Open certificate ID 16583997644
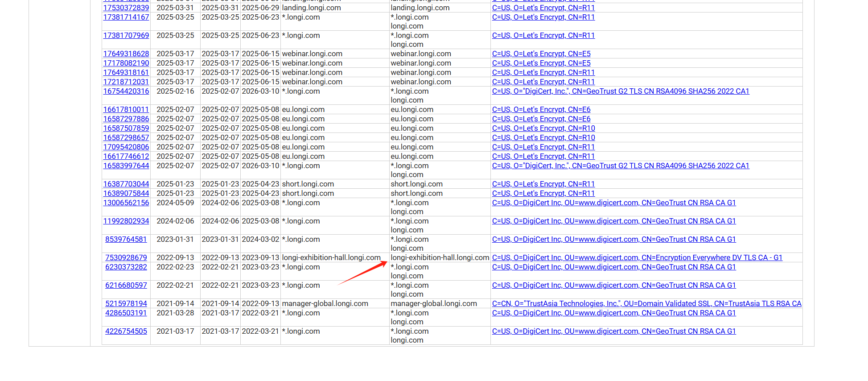Viewport: 868px width, 381px height. [126, 166]
